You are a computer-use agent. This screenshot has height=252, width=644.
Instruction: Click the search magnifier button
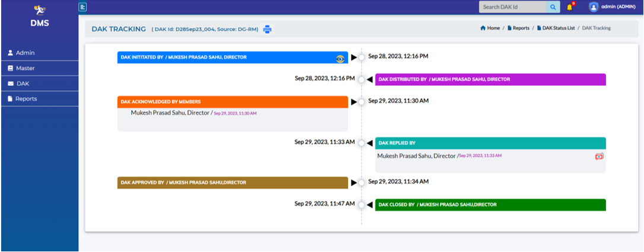[x=553, y=7]
